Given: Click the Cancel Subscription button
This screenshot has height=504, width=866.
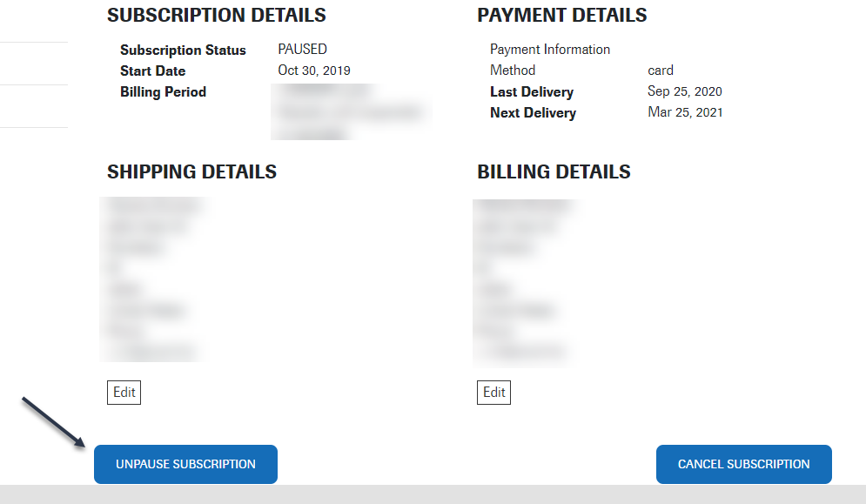Looking at the screenshot, I should click(743, 464).
